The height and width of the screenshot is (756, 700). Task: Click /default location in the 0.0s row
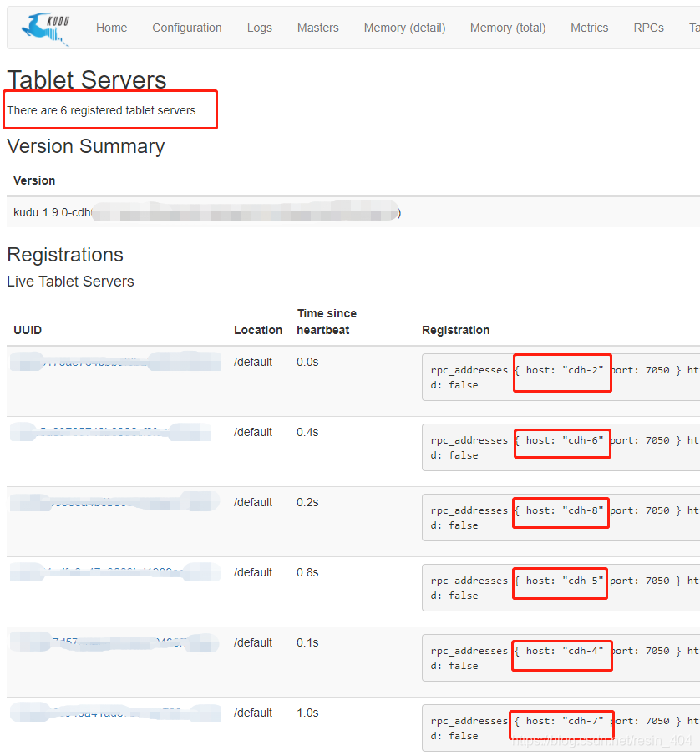point(253,362)
